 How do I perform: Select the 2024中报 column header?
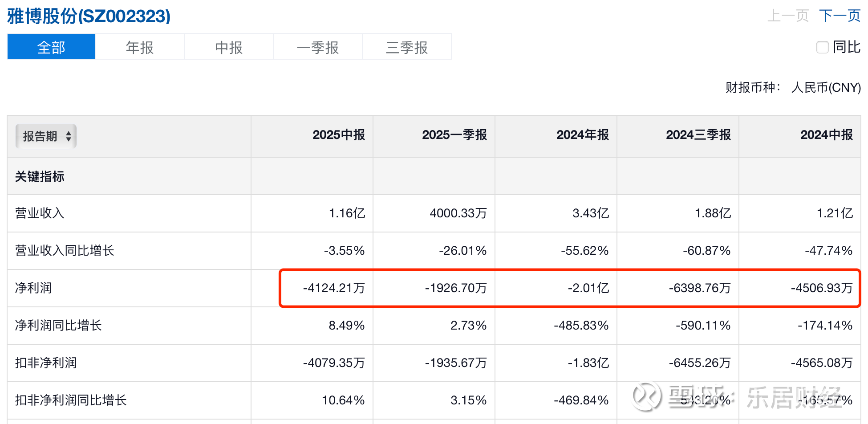tap(827, 135)
